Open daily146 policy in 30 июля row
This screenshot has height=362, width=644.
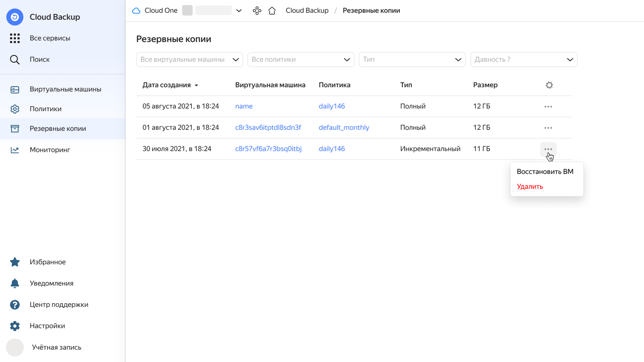coord(332,149)
